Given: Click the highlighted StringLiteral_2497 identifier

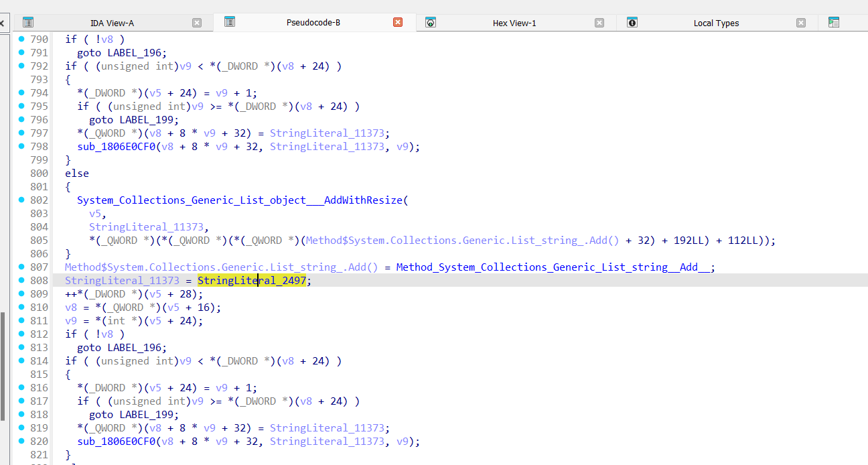Looking at the screenshot, I should (x=252, y=281).
